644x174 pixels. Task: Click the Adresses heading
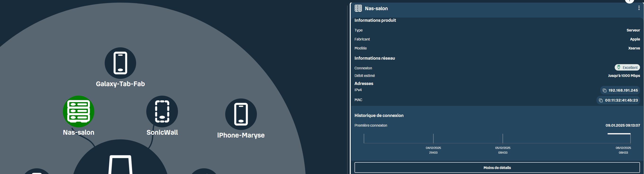click(364, 84)
